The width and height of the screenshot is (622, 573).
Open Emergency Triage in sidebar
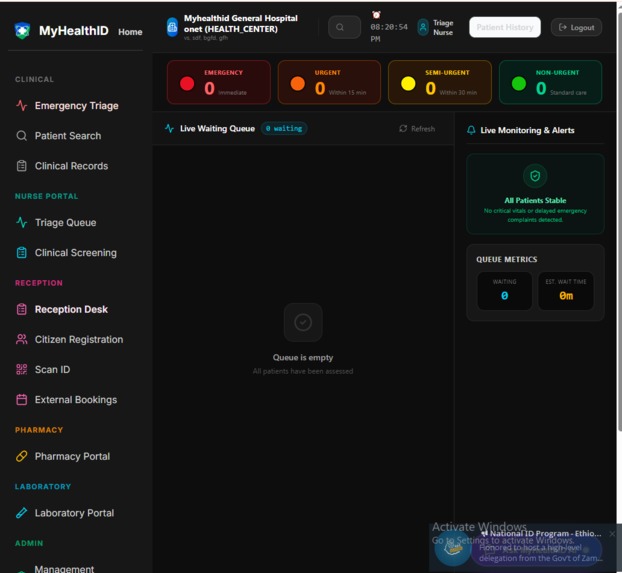77,106
